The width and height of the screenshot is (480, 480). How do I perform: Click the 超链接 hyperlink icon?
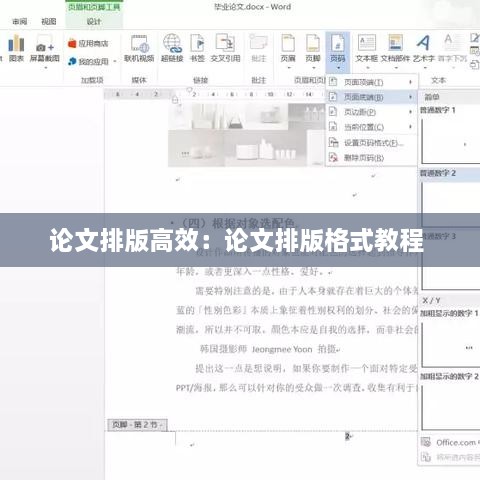tap(172, 44)
